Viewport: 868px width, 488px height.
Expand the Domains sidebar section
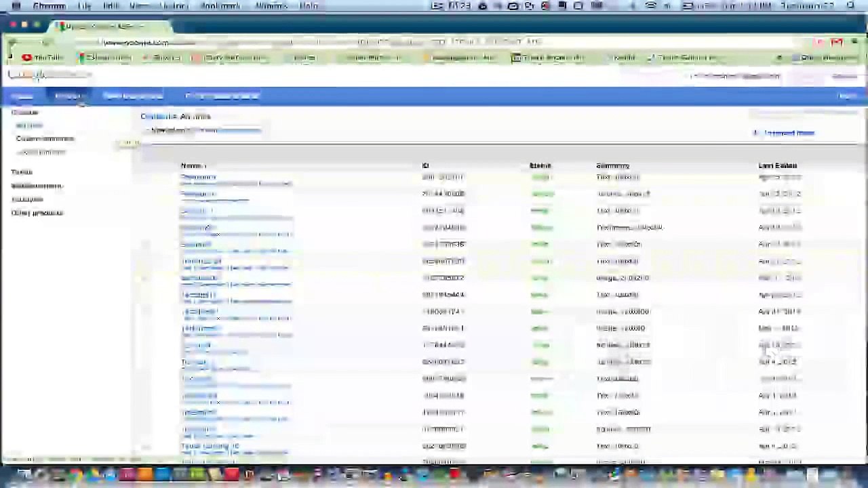tap(27, 199)
